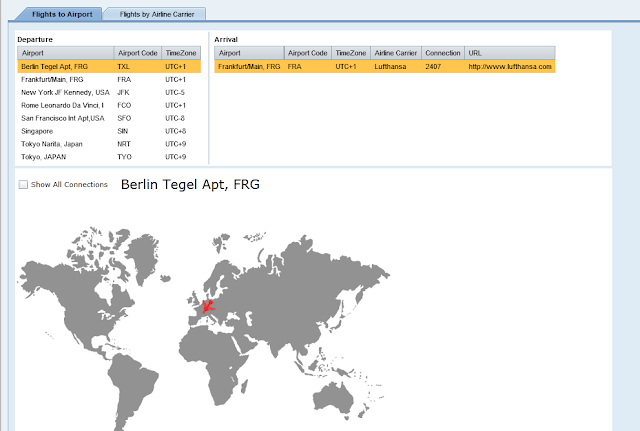This screenshot has height=431, width=640.
Task: Select Rome Leonardo Da Vinci row
Action: pyautogui.click(x=109, y=105)
